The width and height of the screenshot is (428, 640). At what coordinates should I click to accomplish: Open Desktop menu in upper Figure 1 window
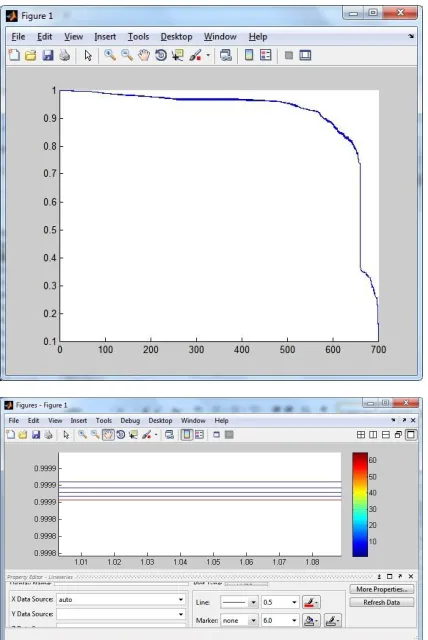tap(176, 37)
